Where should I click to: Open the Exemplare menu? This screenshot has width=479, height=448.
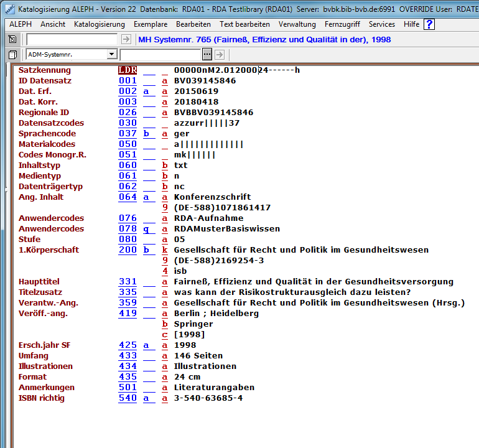point(150,24)
